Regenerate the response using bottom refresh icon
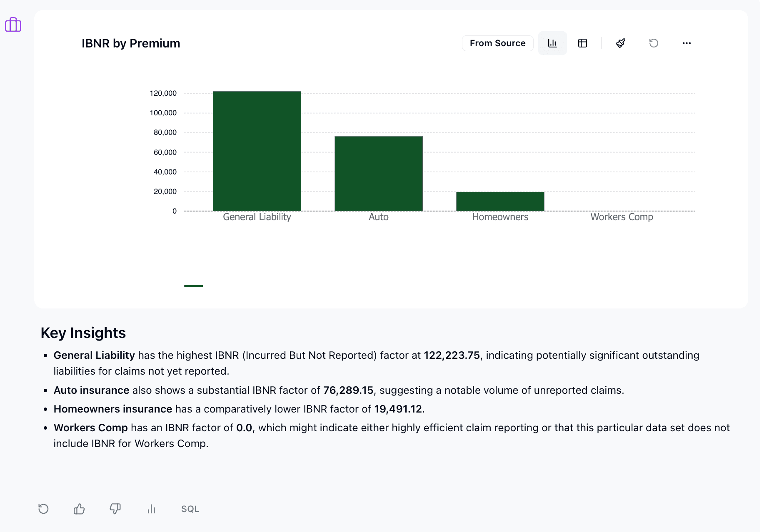 (43, 509)
